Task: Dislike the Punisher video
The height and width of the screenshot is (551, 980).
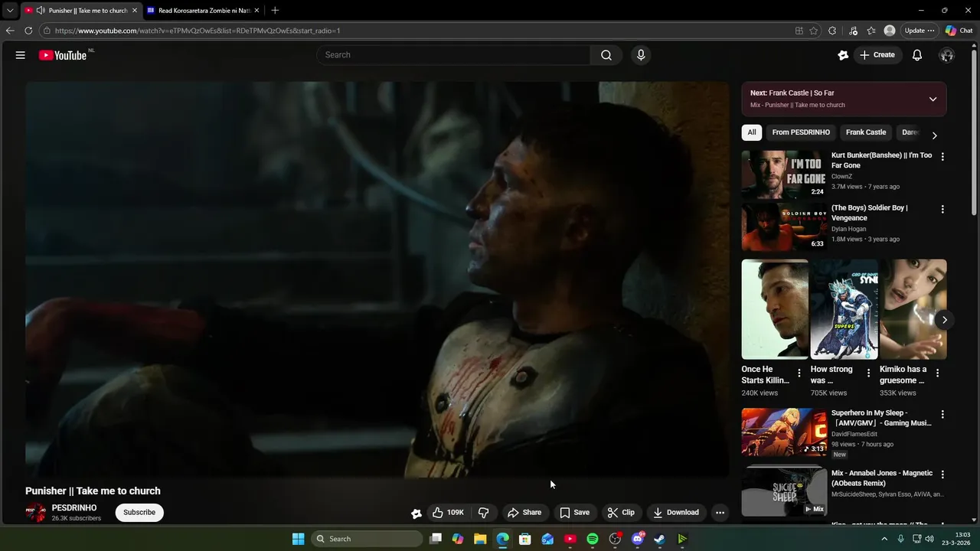Action: (484, 513)
